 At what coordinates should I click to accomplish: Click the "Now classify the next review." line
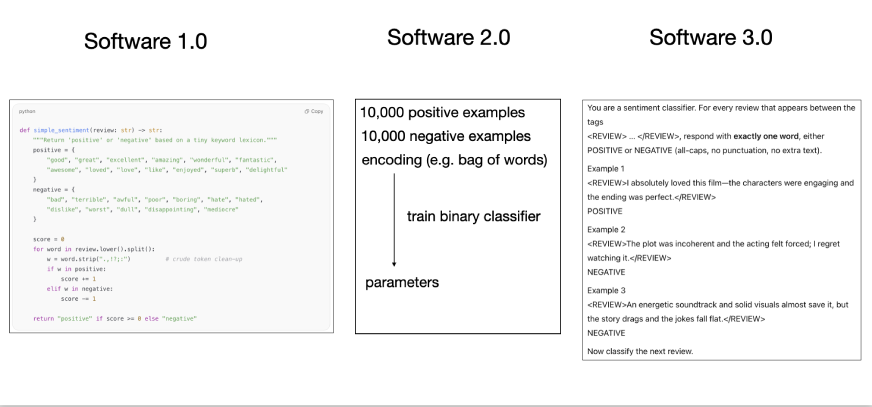[x=641, y=351]
